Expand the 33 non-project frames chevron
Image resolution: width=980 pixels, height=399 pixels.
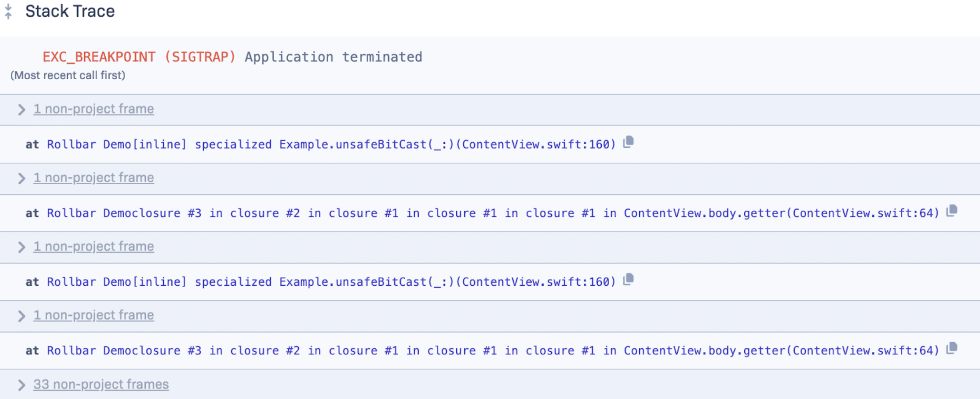tap(22, 385)
